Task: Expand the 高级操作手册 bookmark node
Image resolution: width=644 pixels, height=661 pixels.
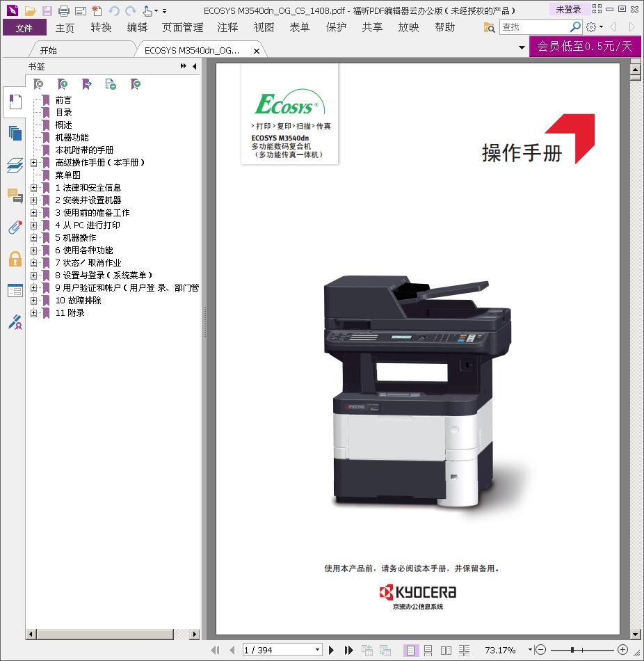Action: [33, 163]
